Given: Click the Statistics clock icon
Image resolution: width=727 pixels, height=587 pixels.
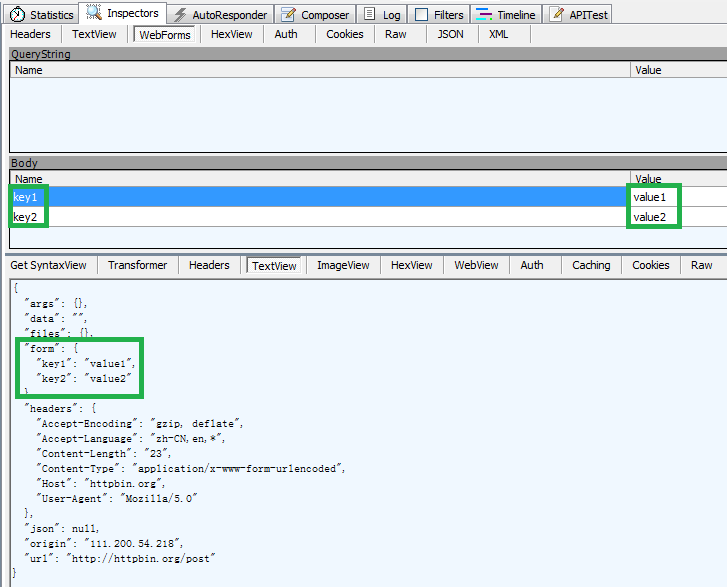Looking at the screenshot, I should click(x=18, y=14).
